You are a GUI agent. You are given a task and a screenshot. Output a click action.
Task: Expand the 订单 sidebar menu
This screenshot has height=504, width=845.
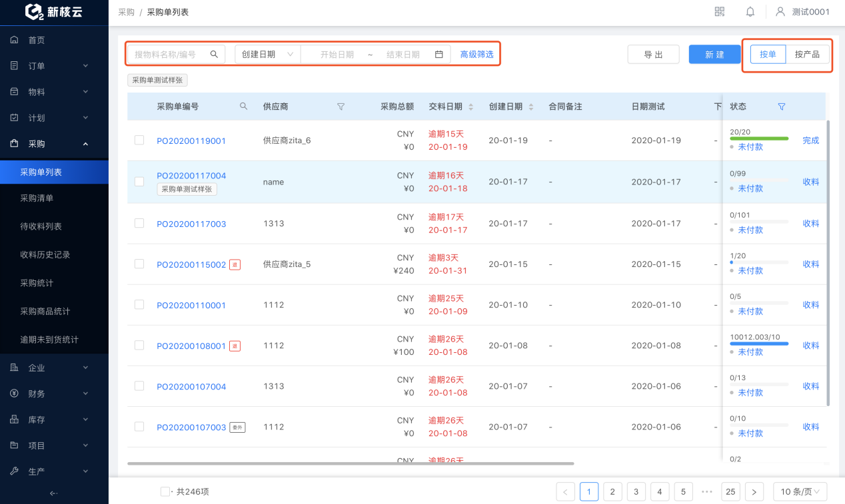click(x=85, y=66)
